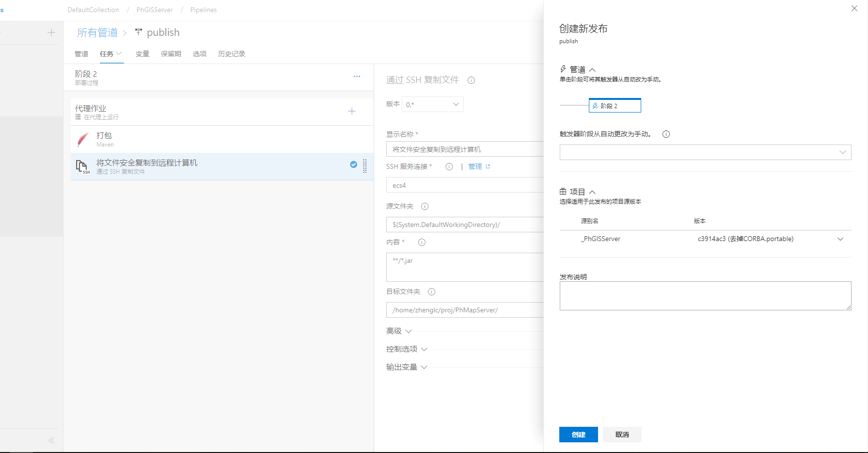This screenshot has height=453, width=868.
Task: Click the drag handle on the SSH copy task
Action: pyautogui.click(x=365, y=166)
